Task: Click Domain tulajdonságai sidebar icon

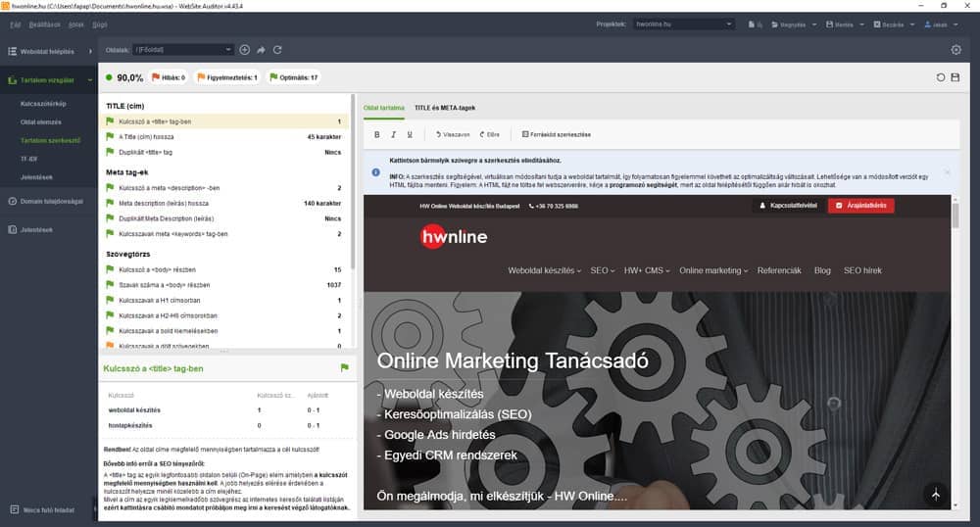Action: (13, 201)
